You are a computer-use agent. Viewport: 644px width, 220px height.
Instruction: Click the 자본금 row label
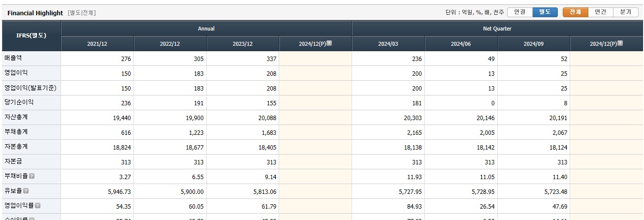pos(13,161)
